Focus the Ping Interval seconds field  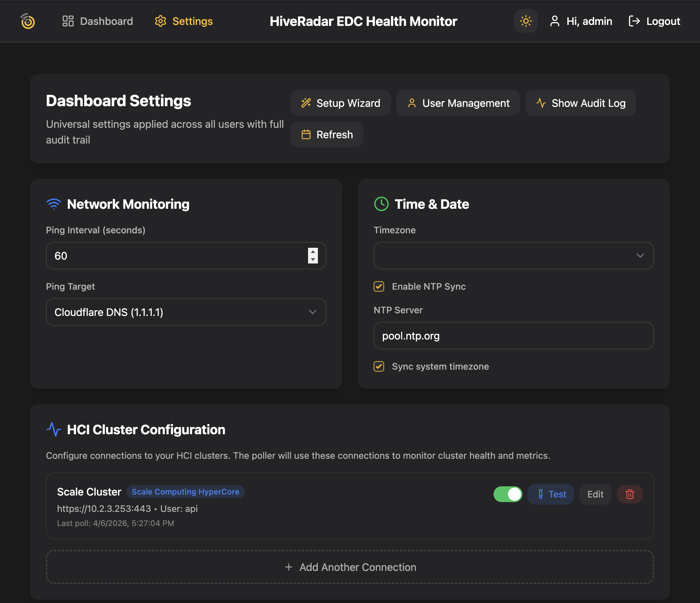click(x=186, y=256)
